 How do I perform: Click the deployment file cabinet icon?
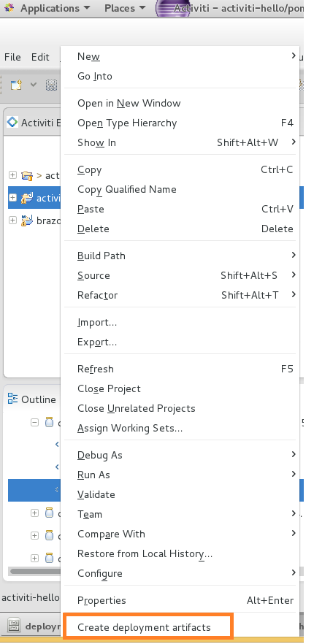[15, 626]
